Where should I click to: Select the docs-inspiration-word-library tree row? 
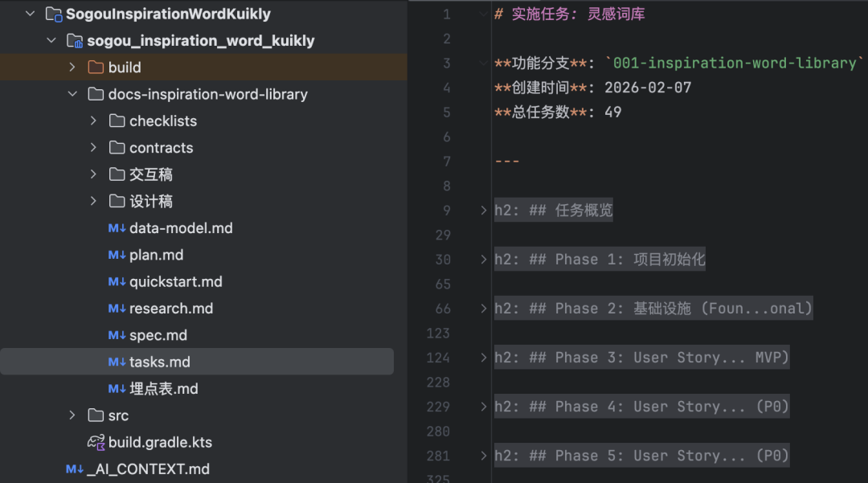point(203,94)
